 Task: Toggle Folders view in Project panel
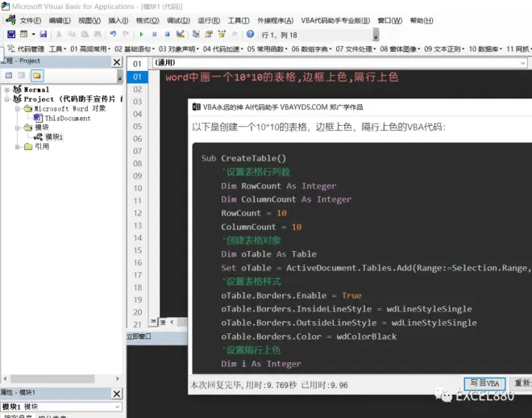38,75
